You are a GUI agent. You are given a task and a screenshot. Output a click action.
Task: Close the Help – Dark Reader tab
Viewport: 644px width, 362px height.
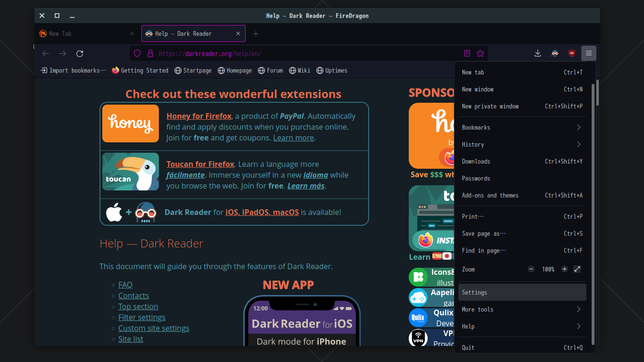[x=238, y=33]
